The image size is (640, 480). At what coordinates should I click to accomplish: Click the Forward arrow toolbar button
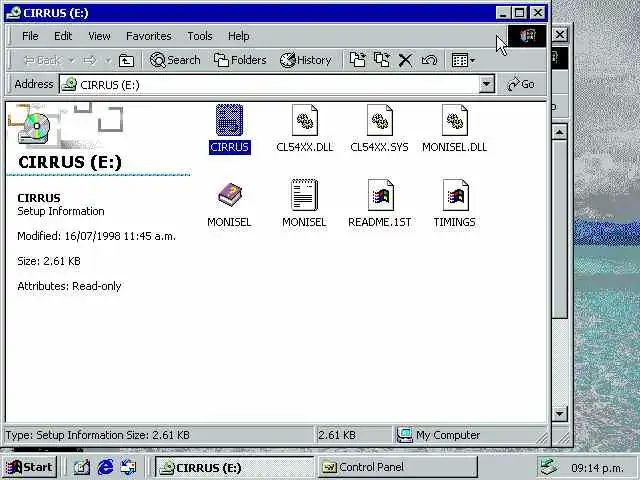pyautogui.click(x=89, y=60)
